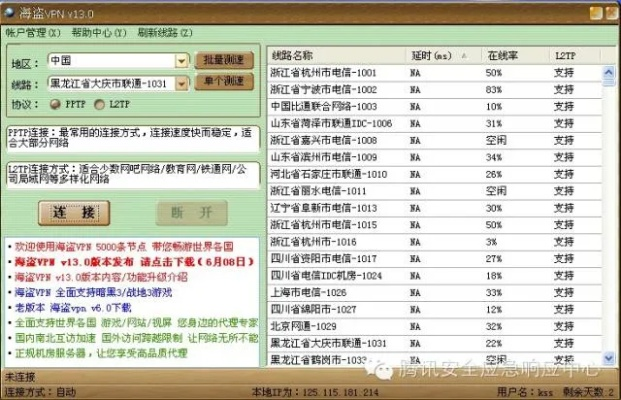
Task: Expand the 地区 region dropdown
Action: pyautogui.click(x=182, y=60)
